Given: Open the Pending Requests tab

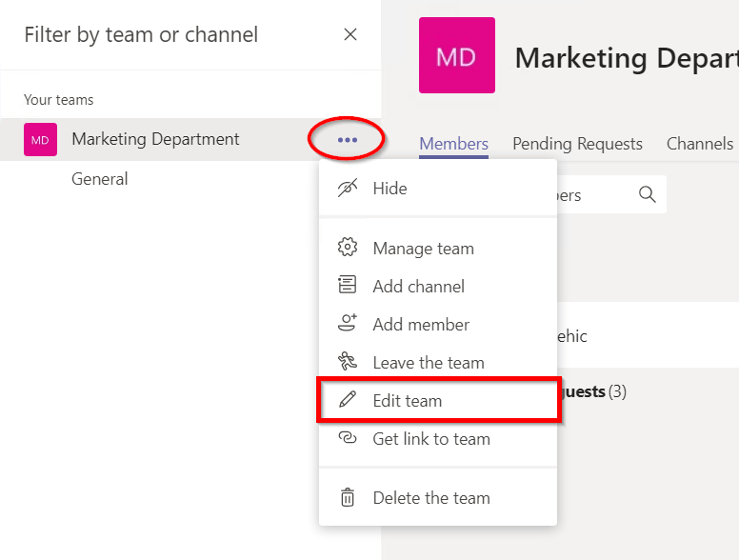Looking at the screenshot, I should [577, 144].
